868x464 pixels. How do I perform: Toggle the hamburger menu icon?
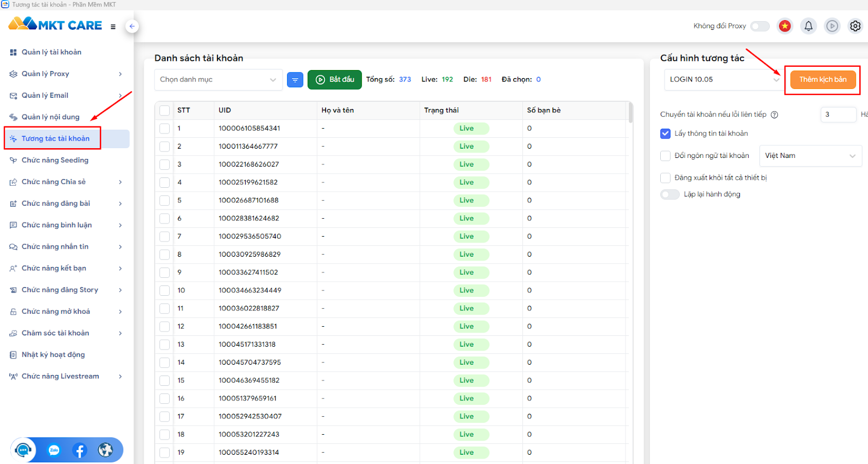113,27
